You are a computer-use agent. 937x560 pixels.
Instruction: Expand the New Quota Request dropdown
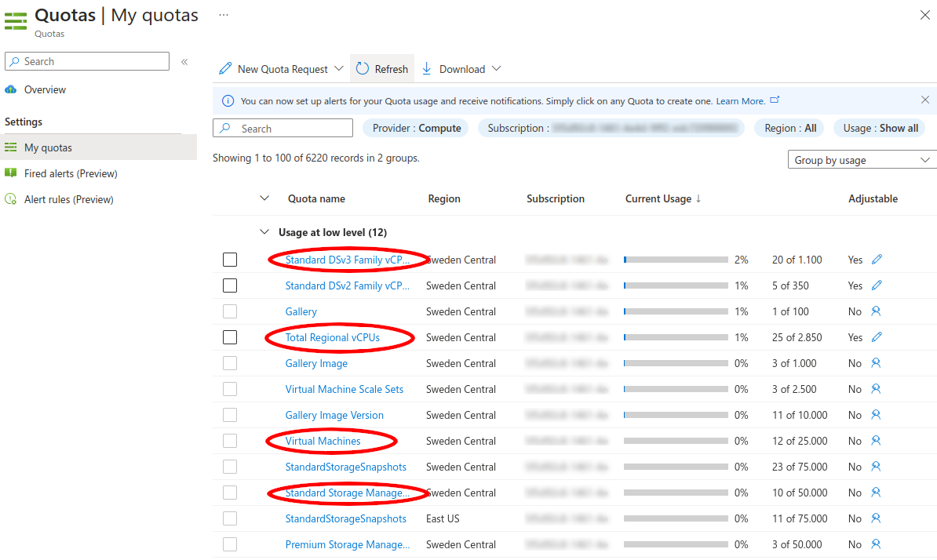pyautogui.click(x=338, y=69)
